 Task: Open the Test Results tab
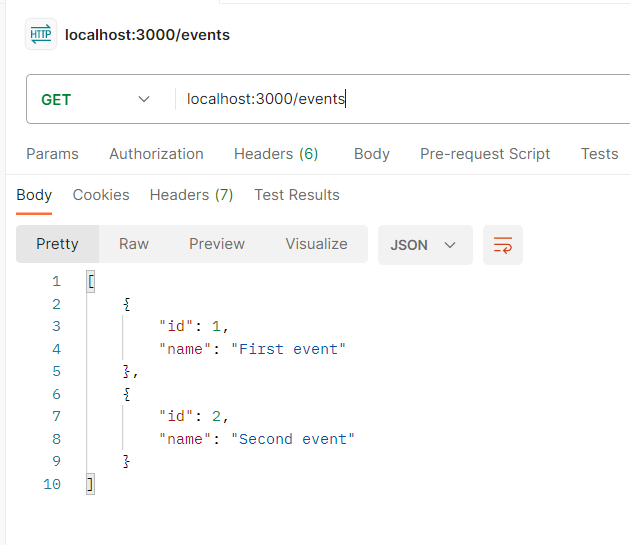[x=297, y=195]
